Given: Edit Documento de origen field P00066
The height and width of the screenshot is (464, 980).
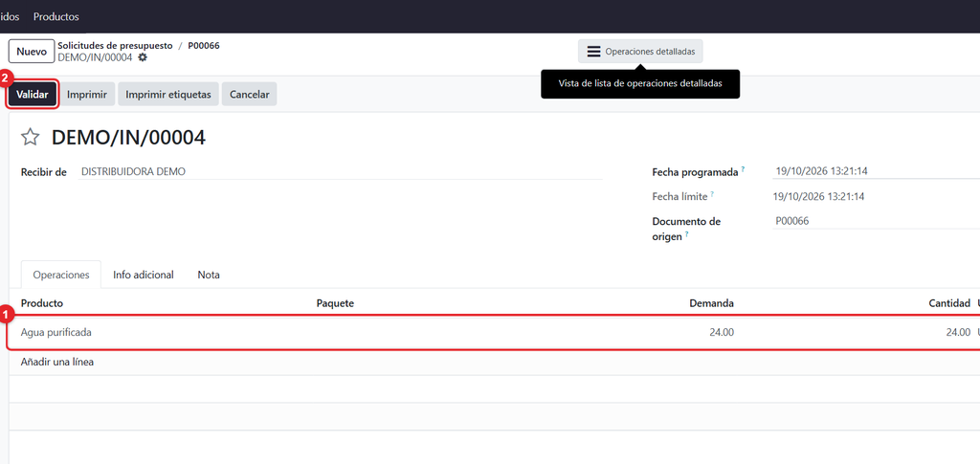Looking at the screenshot, I should point(876,221).
